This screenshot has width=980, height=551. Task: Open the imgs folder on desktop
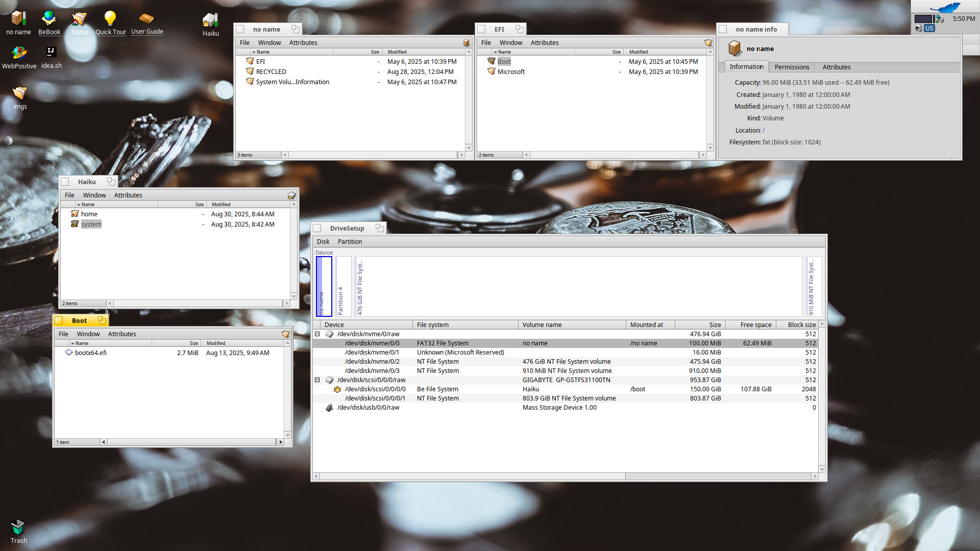[x=19, y=93]
